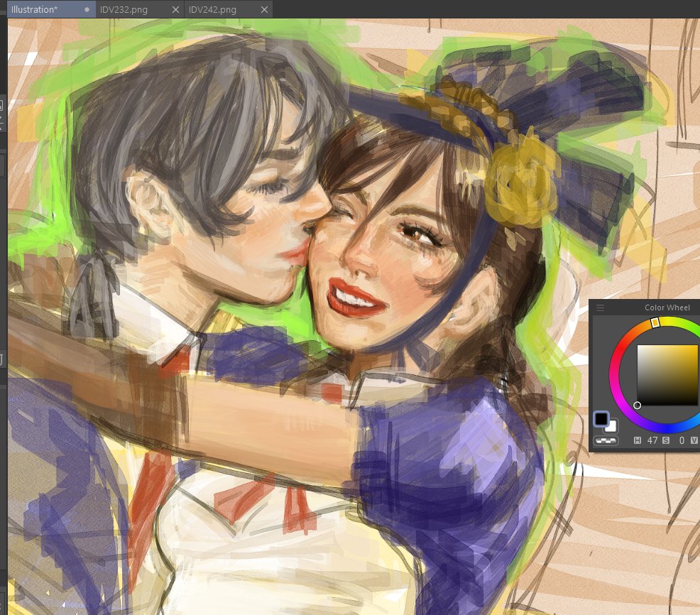The width and height of the screenshot is (700, 615).
Task: Open the Color Wheel panel menu
Action: tap(600, 307)
